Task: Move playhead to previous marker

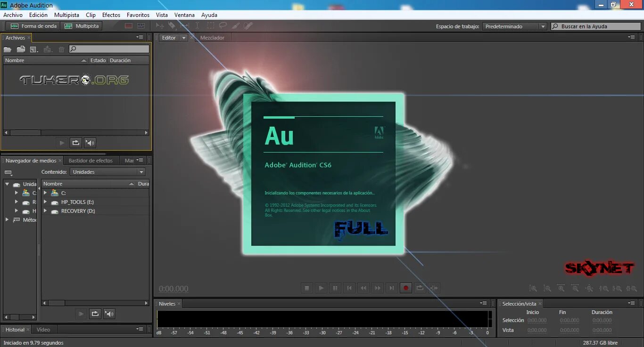Action: click(349, 288)
